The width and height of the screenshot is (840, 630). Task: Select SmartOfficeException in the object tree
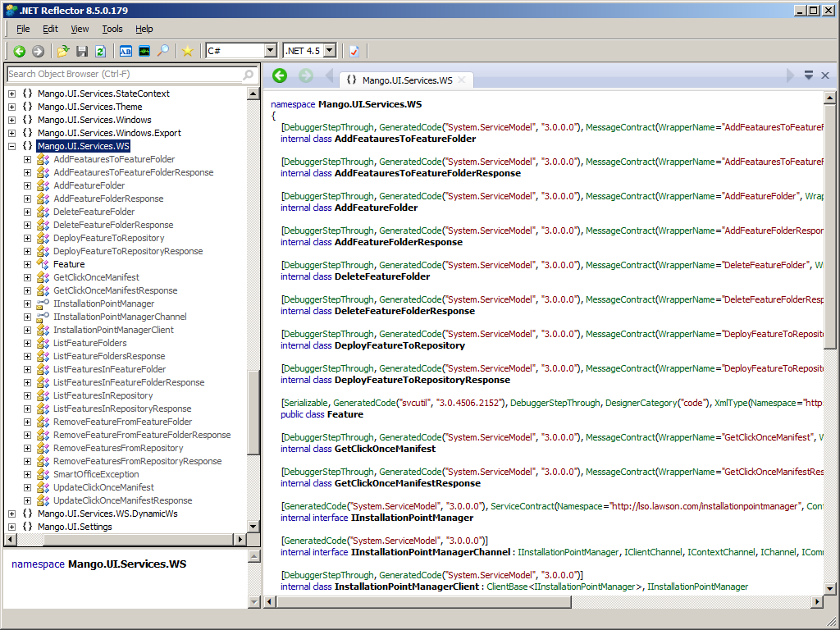coord(96,474)
